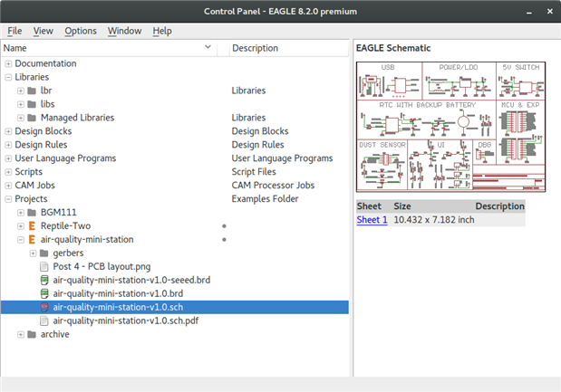Click the Reptile-Two EAGLE project icon
The width and height of the screenshot is (561, 392).
[33, 226]
